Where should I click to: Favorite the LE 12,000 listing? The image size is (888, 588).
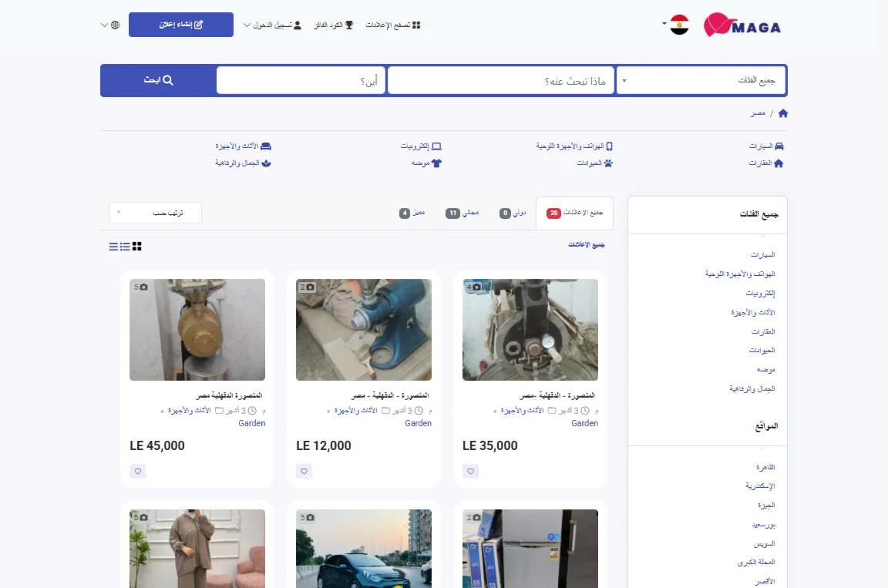pos(304,471)
